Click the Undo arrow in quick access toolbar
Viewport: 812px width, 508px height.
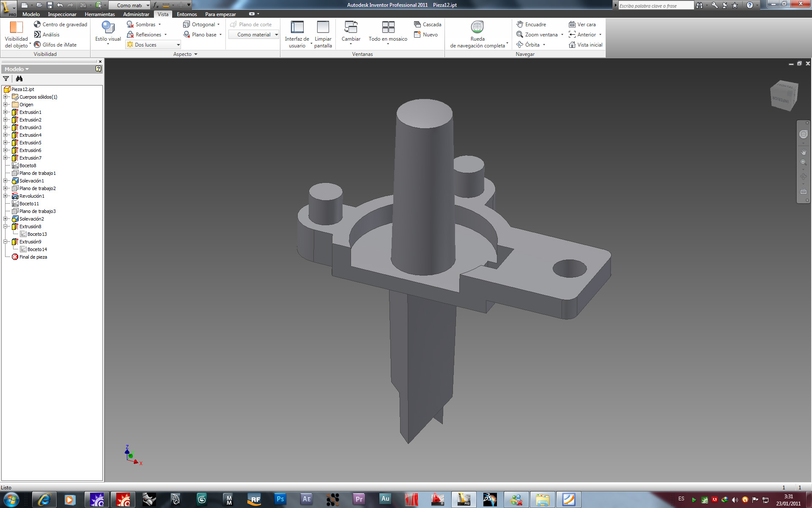[60, 5]
